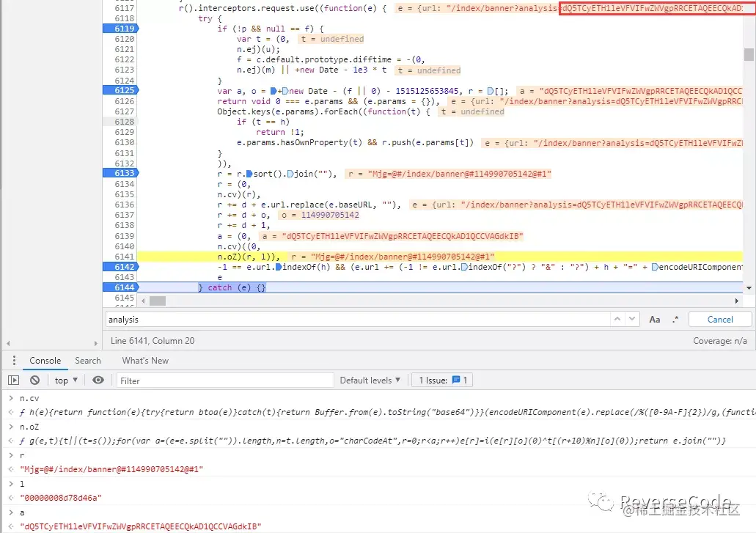Viewport: 756px width, 533px height.
Task: Open the Default levels dropdown
Action: click(370, 381)
